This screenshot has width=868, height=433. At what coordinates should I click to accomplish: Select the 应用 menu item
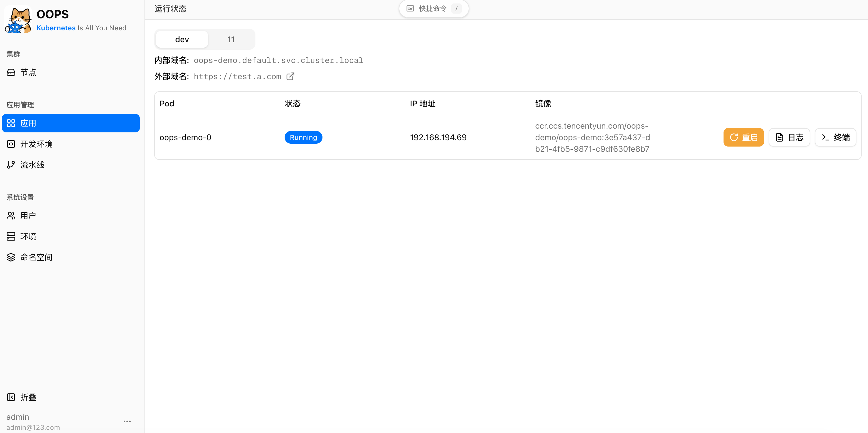[x=71, y=123]
